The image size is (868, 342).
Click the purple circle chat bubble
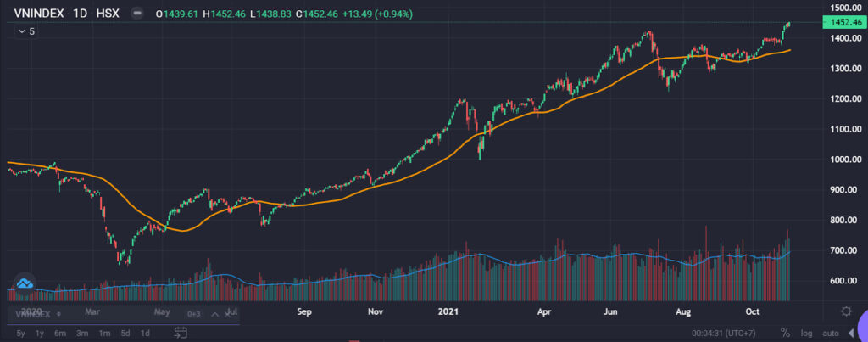point(862,325)
